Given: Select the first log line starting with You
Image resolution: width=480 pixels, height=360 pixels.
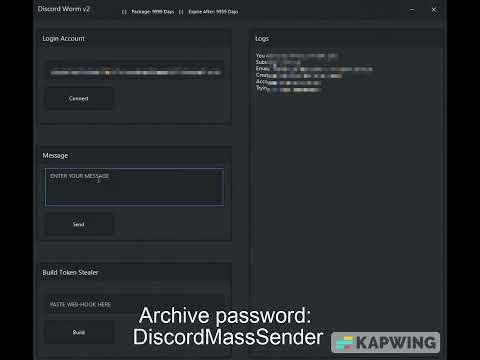Looking at the screenshot, I should point(297,56).
